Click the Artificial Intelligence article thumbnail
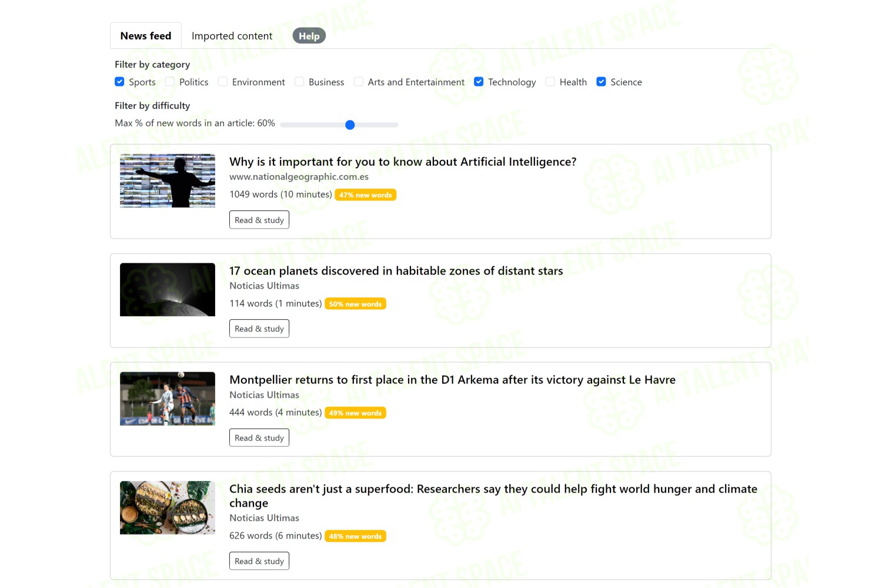Image resolution: width=882 pixels, height=588 pixels. click(x=168, y=181)
